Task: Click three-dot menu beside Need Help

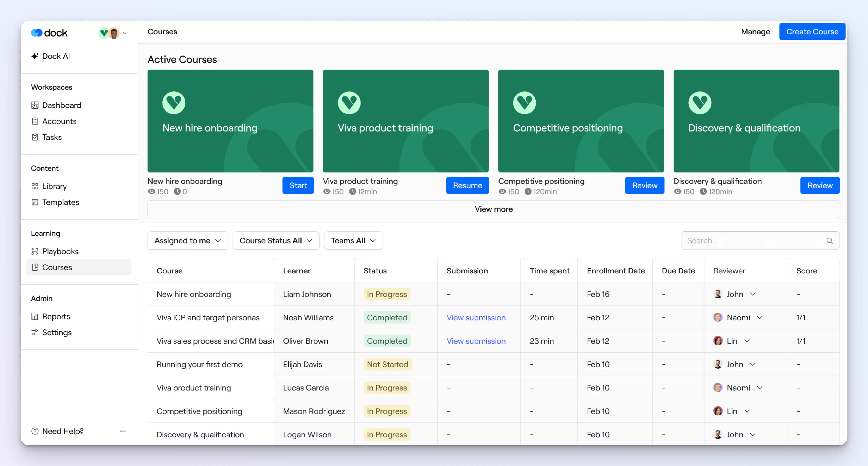Action: [123, 431]
